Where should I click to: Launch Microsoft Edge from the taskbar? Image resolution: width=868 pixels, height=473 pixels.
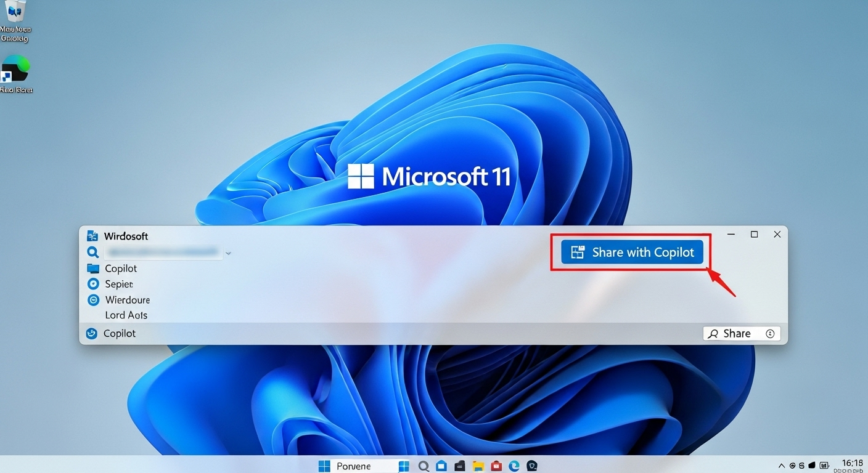[x=514, y=466]
